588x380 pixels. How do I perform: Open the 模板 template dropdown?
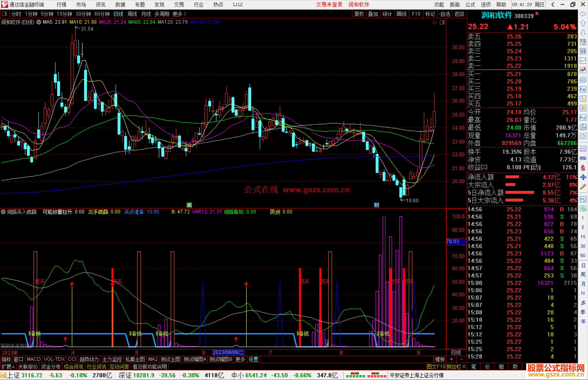click(440, 359)
